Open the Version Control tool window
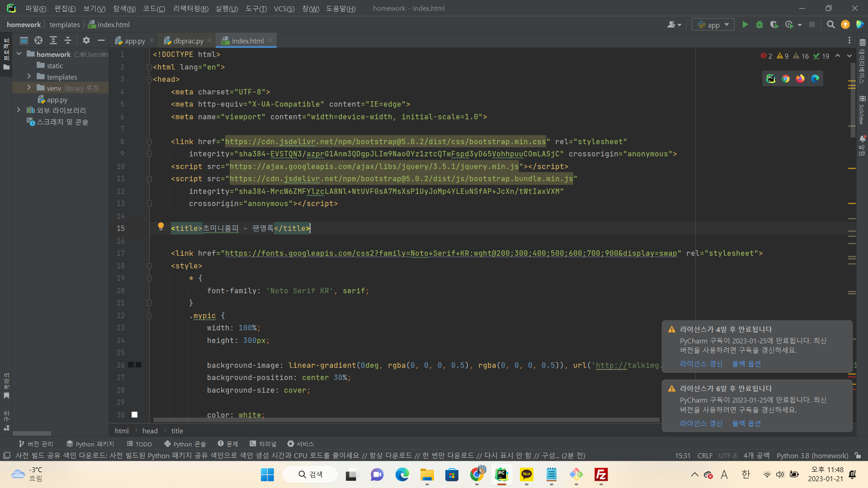 coord(36,444)
